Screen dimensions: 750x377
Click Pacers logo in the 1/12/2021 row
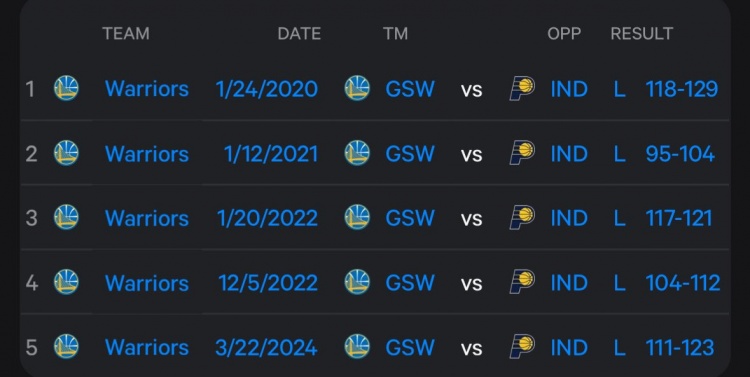[522, 153]
